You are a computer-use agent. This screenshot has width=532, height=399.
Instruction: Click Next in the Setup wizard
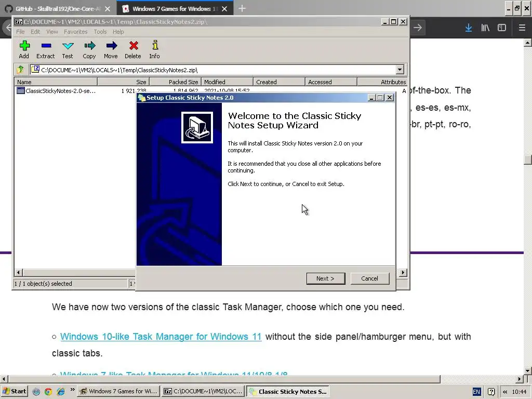(326, 278)
